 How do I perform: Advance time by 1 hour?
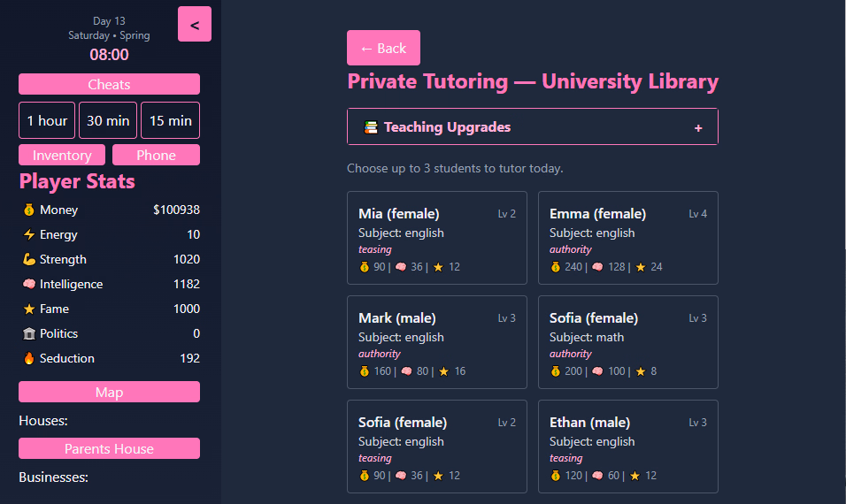pos(47,121)
